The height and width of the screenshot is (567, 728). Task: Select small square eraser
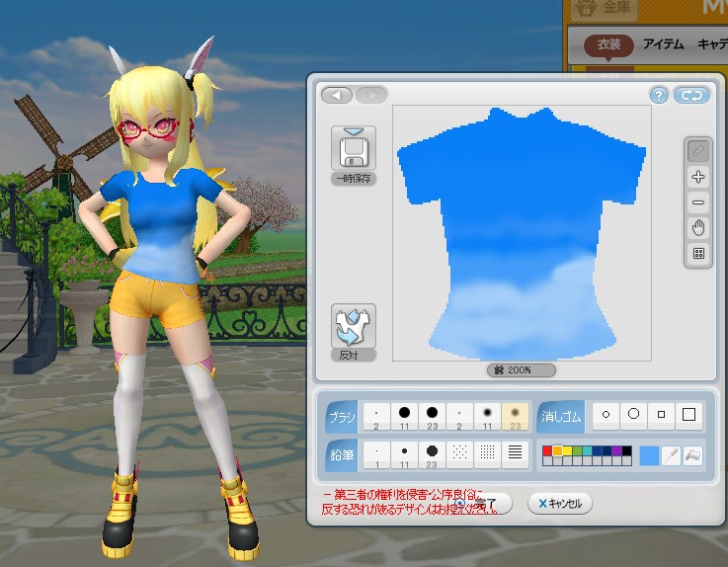(x=661, y=415)
